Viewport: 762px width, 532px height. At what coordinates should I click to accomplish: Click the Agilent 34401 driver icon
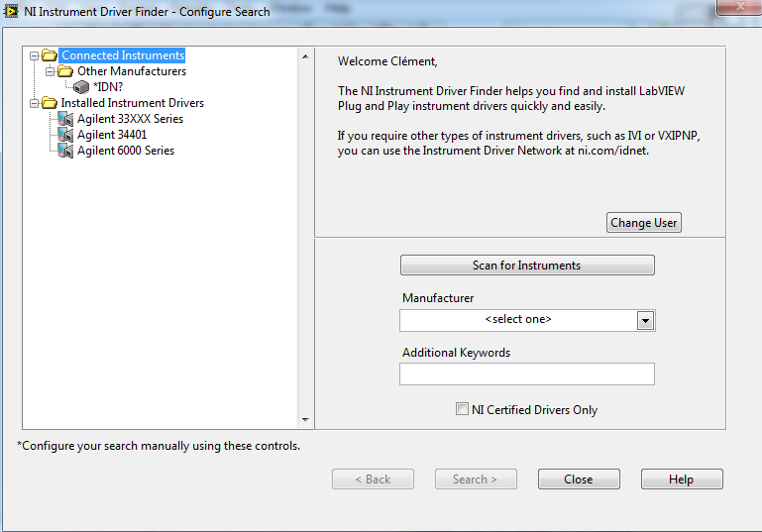coord(65,135)
